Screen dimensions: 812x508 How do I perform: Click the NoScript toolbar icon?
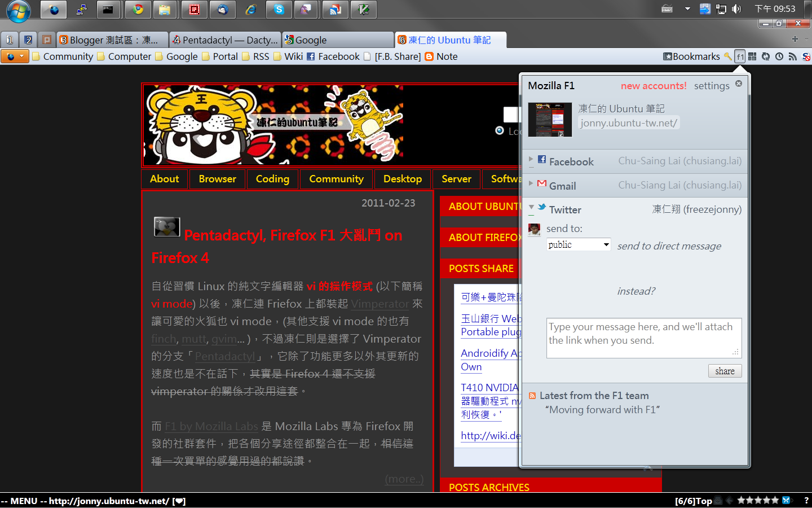[x=806, y=56]
